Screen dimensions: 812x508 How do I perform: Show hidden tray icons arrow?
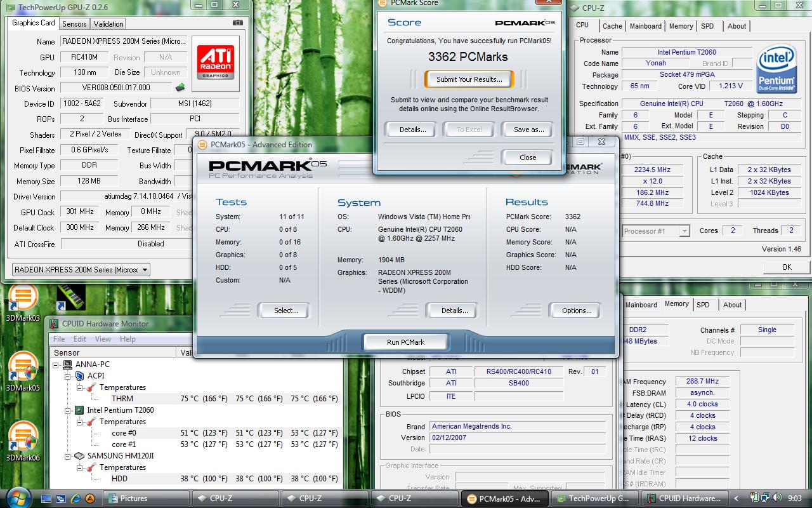[737, 499]
